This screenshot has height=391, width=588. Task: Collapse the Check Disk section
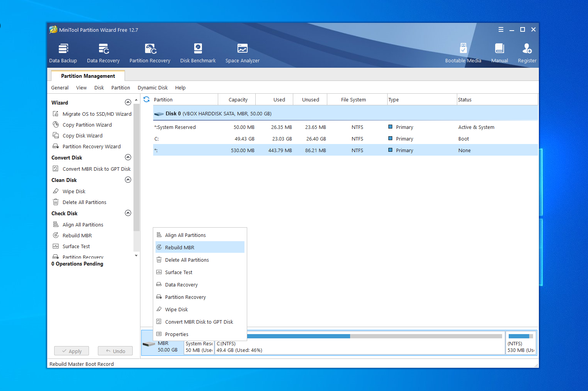(128, 213)
